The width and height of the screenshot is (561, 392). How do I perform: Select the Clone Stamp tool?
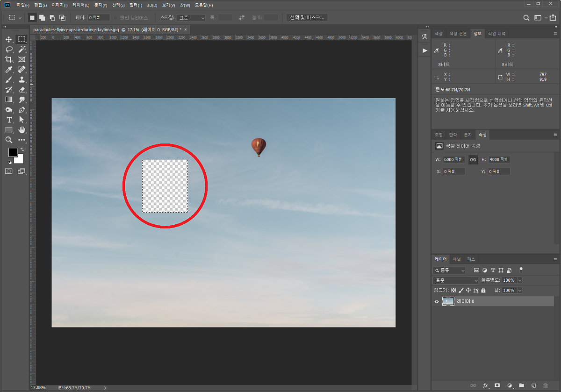coord(22,80)
